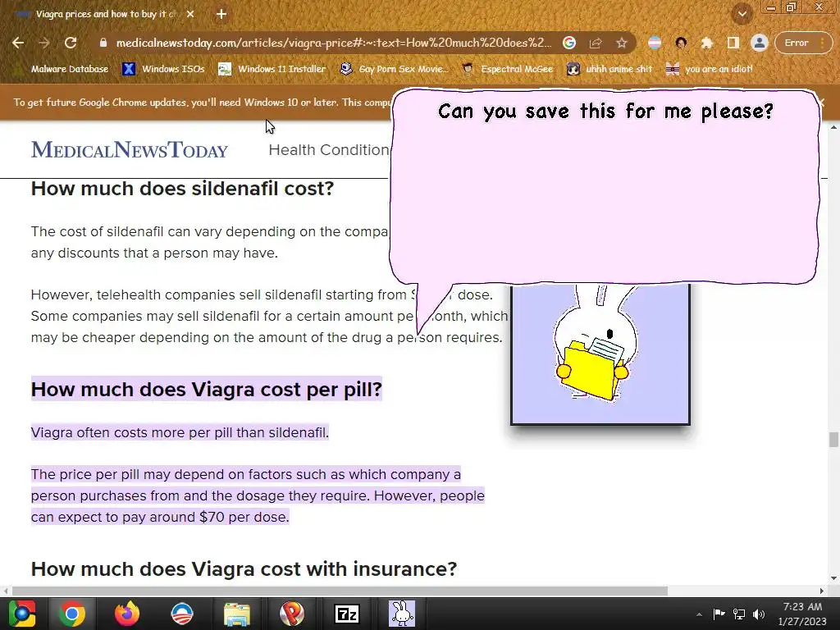The height and width of the screenshot is (630, 840).
Task: Open the network tray icon
Action: coord(739,614)
